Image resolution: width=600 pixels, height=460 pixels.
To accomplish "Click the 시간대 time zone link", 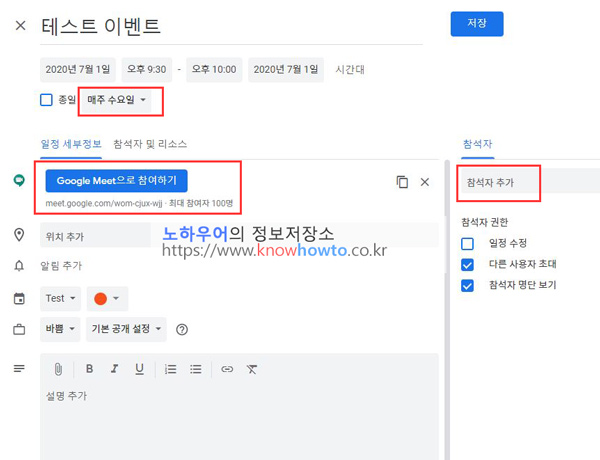I will (350, 70).
